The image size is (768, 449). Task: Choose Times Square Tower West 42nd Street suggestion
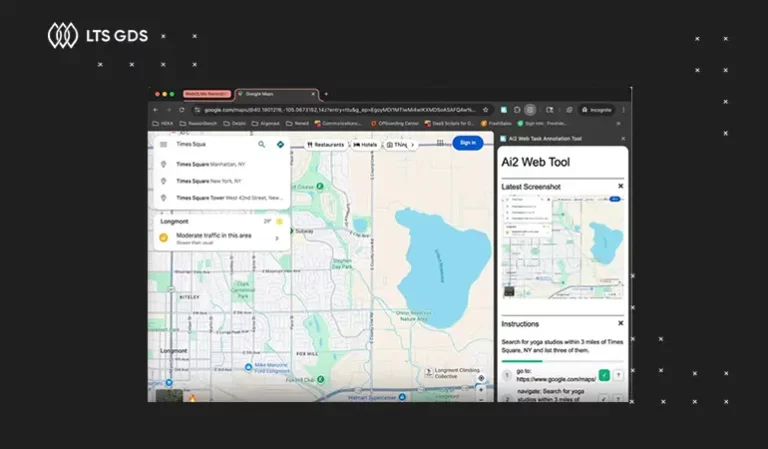point(222,198)
